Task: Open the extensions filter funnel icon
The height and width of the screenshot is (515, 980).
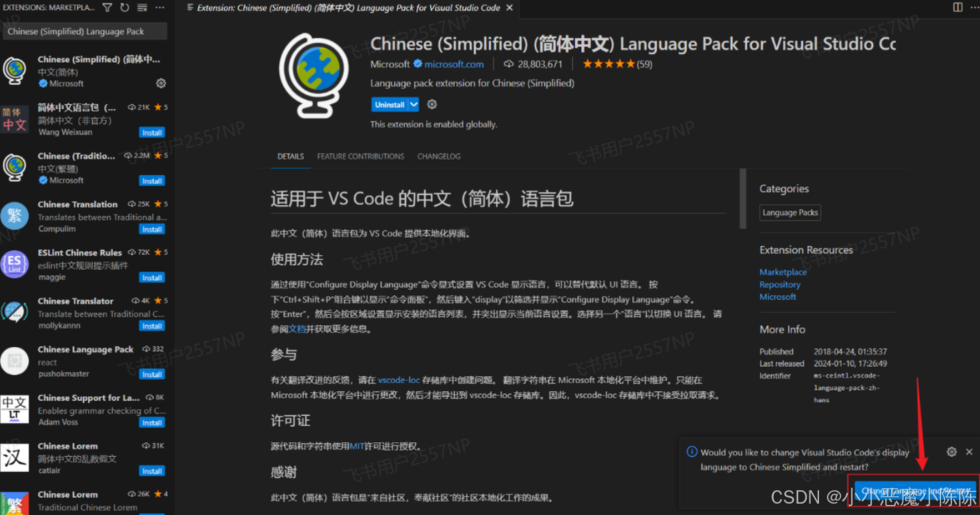Action: point(108,7)
